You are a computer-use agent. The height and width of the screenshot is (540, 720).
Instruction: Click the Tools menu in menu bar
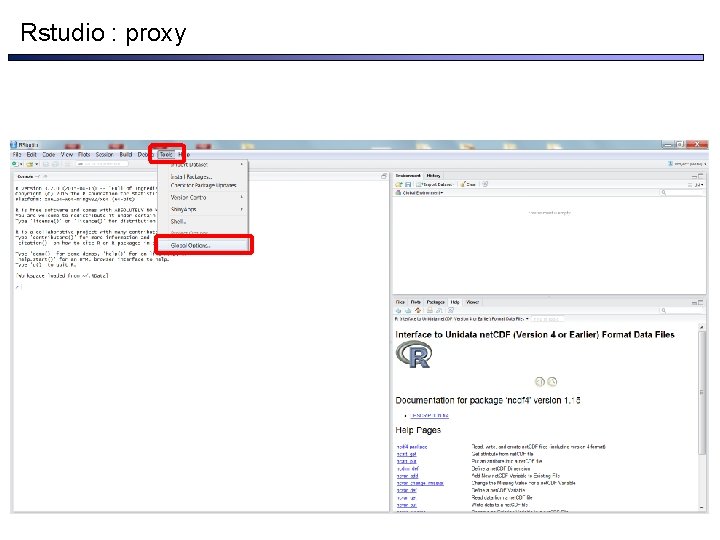pyautogui.click(x=166, y=155)
